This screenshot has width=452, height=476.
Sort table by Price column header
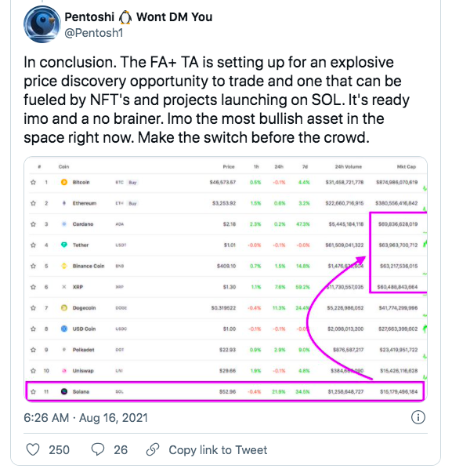pos(229,167)
